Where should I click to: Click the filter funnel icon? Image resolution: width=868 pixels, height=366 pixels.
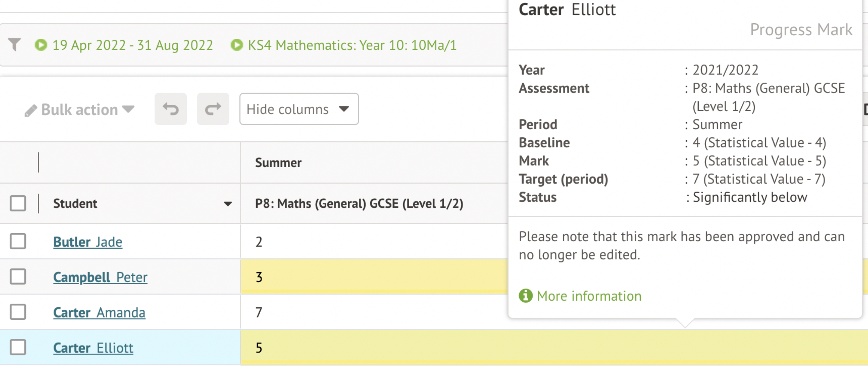[15, 44]
